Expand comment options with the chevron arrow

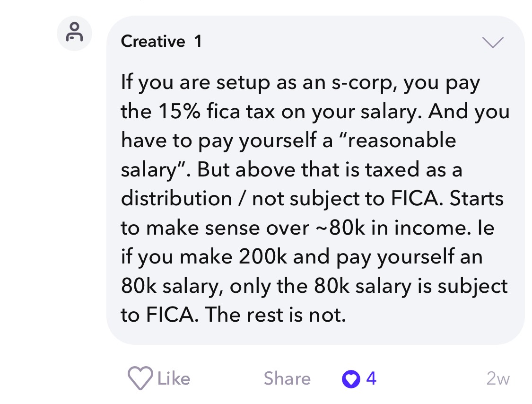click(493, 42)
